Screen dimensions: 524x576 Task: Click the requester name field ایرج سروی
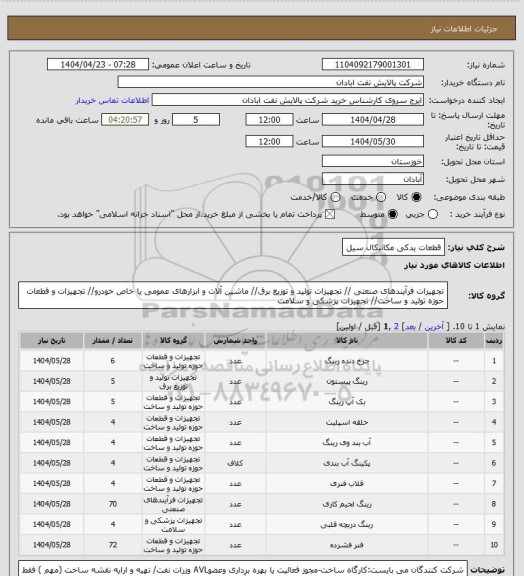pyautogui.click(x=288, y=100)
